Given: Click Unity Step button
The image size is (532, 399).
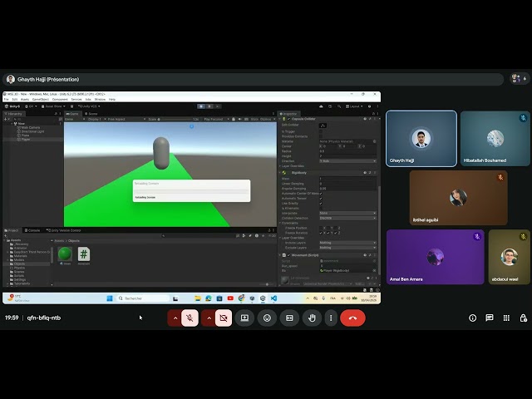Looking at the screenshot, I should [x=218, y=106].
